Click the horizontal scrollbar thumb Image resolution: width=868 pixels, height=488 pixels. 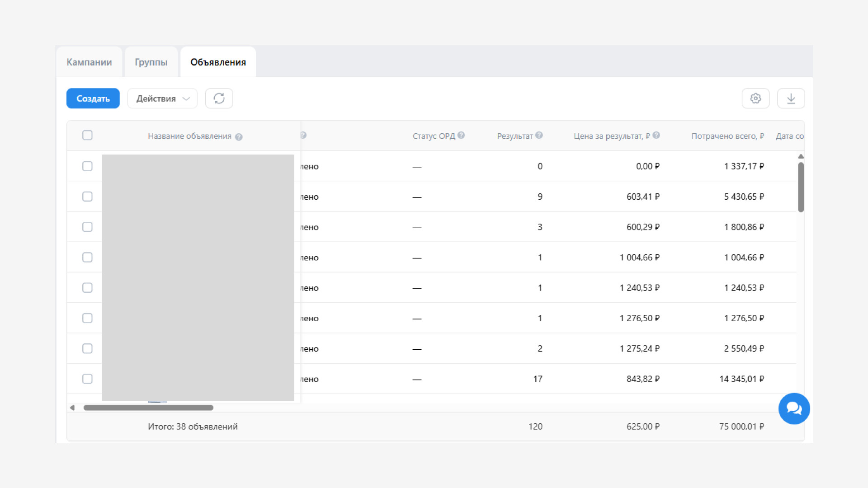pyautogui.click(x=148, y=408)
